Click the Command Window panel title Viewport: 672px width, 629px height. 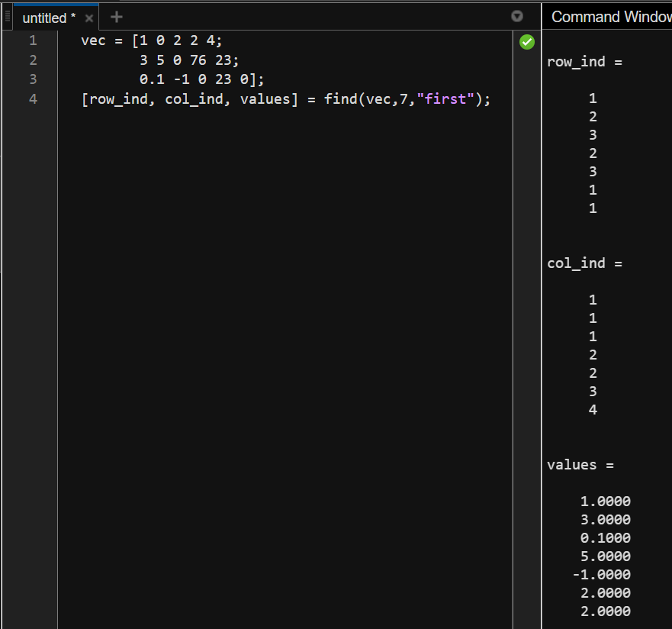click(x=611, y=17)
